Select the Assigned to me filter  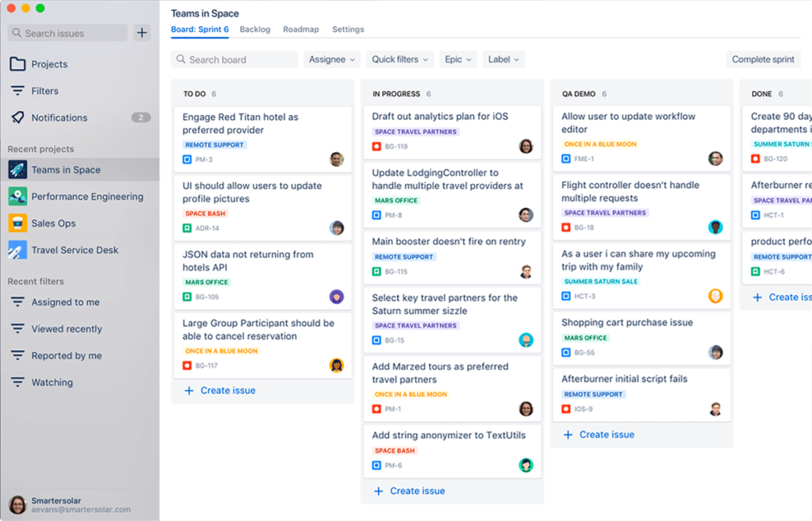[x=65, y=302]
